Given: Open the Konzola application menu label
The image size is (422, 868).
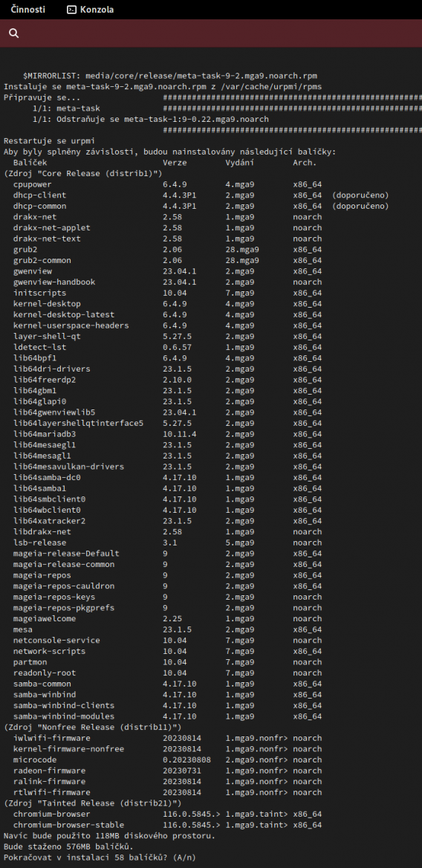Looking at the screenshot, I should point(97,10).
